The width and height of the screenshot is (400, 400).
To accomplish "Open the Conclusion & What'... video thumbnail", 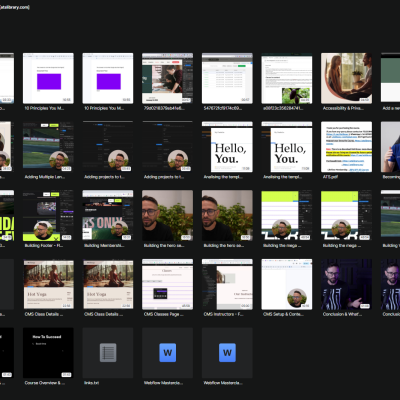I will tap(346, 284).
